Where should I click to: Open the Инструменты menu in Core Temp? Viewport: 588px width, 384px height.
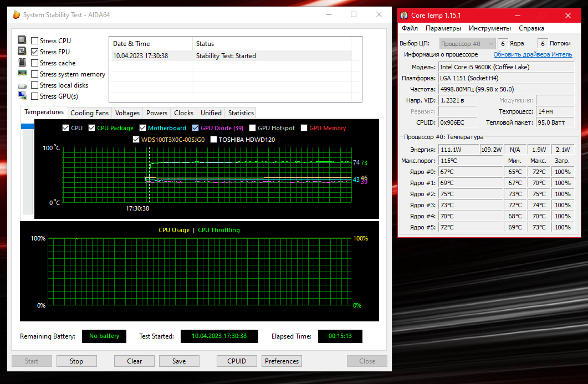point(490,28)
